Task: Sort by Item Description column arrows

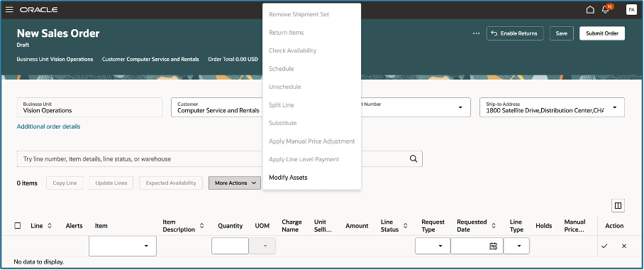Action: point(201,225)
